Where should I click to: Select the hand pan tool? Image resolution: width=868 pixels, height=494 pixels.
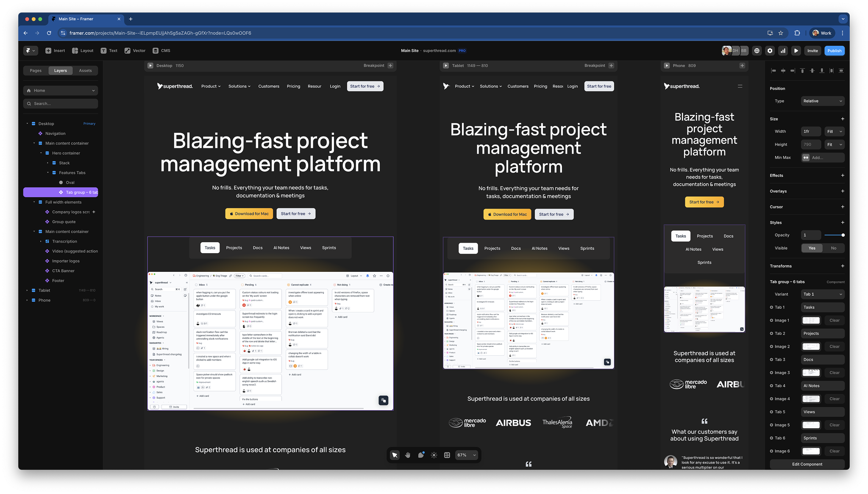(x=407, y=455)
